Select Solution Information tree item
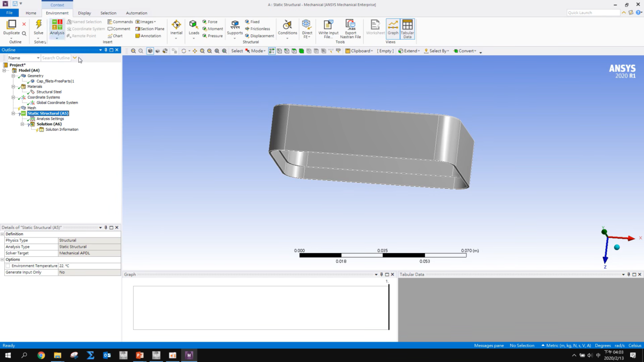The width and height of the screenshot is (644, 362). tap(62, 129)
